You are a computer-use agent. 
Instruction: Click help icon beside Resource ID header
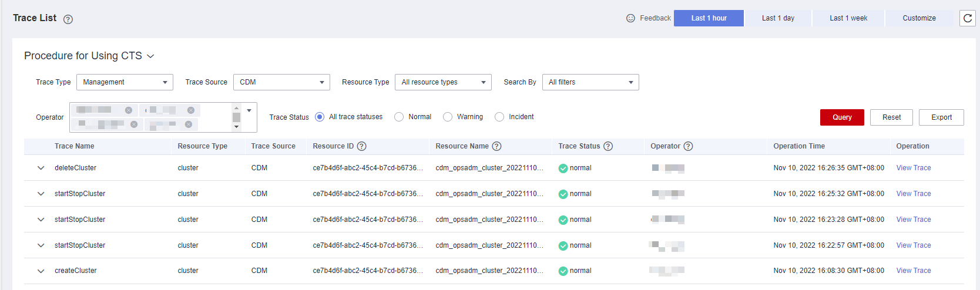coord(362,146)
